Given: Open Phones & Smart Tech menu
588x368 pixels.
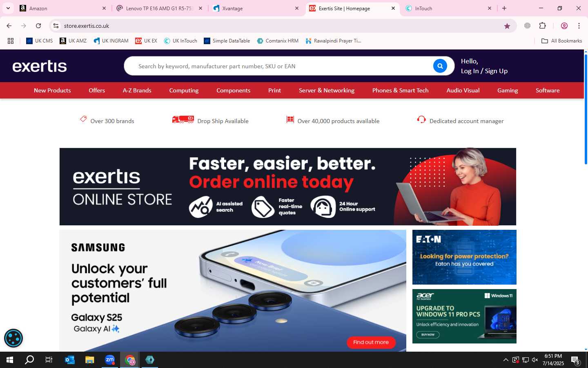Looking at the screenshot, I should click(400, 90).
